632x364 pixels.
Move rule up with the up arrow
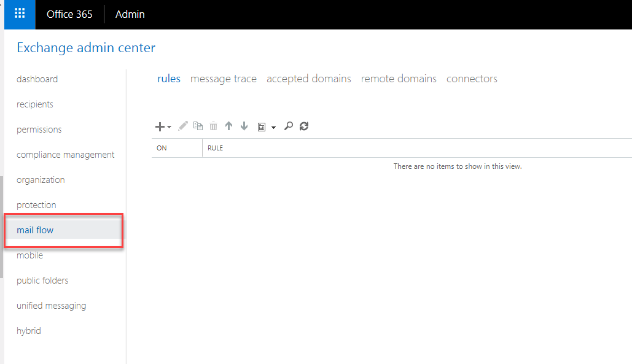click(x=228, y=126)
